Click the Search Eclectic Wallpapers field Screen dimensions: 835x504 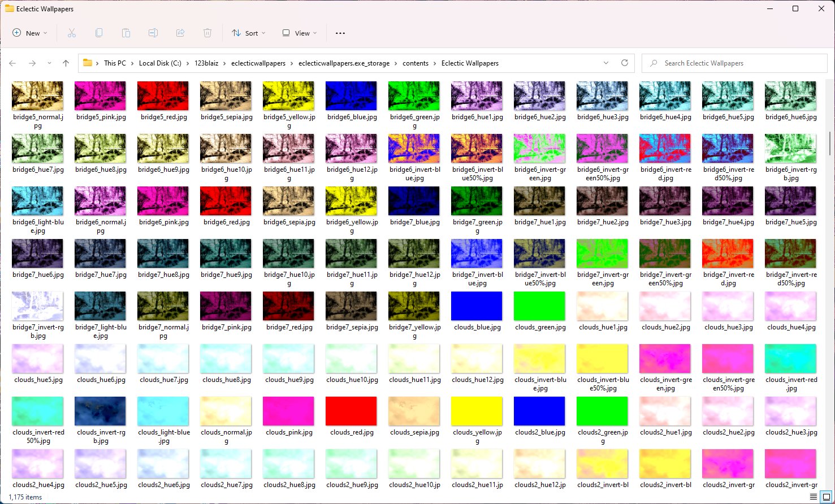coord(734,63)
